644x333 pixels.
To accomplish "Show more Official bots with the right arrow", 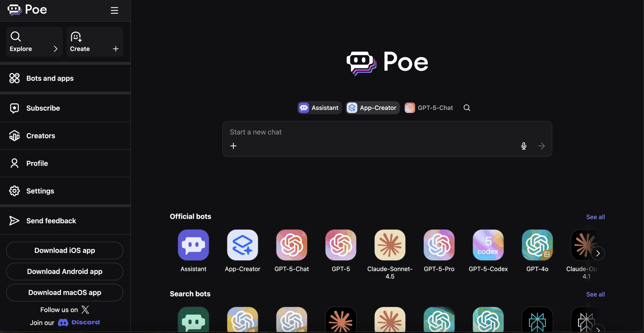I will (x=598, y=253).
